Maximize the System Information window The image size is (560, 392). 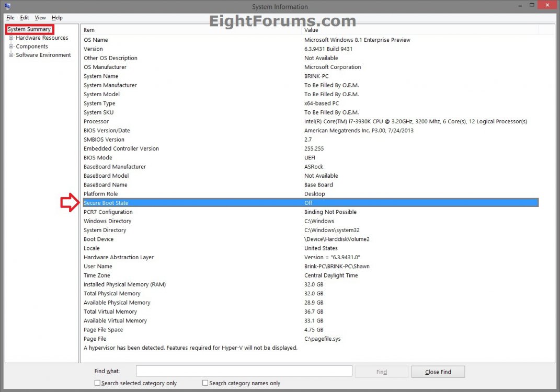(532, 5)
